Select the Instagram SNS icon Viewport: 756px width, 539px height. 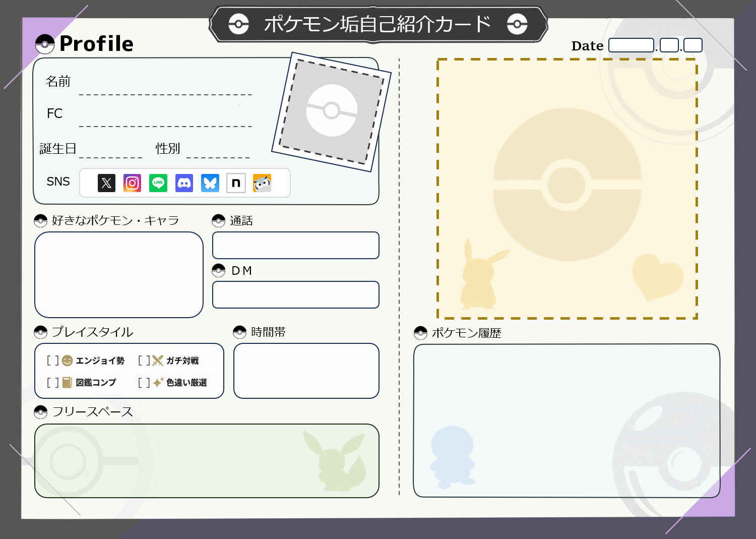pos(133,183)
